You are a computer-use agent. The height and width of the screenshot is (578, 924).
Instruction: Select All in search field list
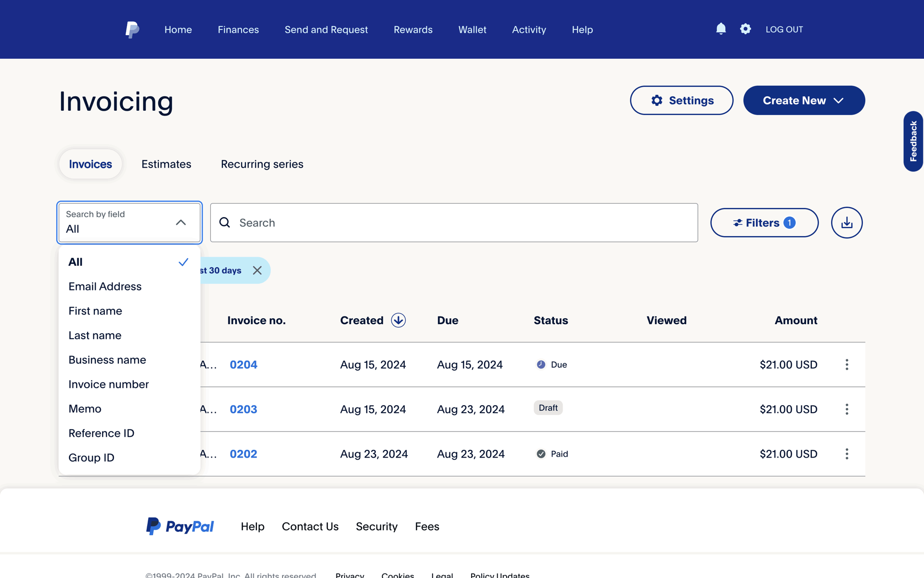[129, 262]
